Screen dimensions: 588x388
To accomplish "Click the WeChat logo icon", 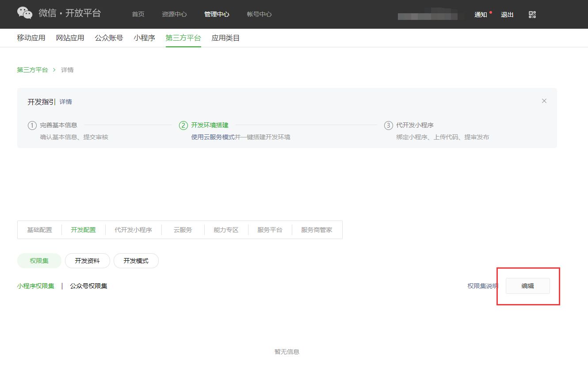I will coord(25,13).
